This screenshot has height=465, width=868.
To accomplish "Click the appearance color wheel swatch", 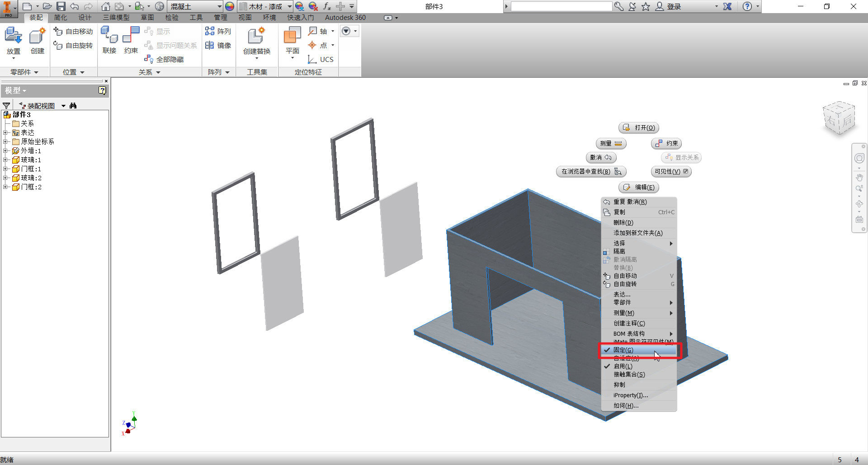I will (x=230, y=6).
